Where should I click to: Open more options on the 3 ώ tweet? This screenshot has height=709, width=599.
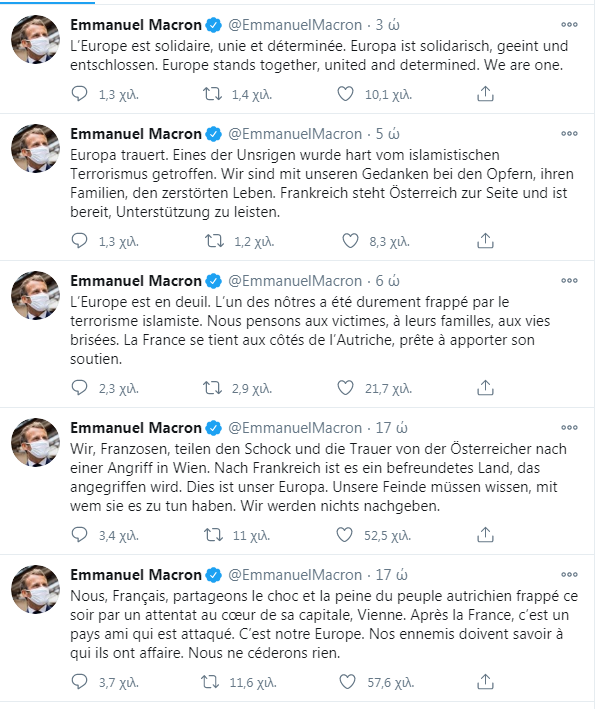(569, 24)
